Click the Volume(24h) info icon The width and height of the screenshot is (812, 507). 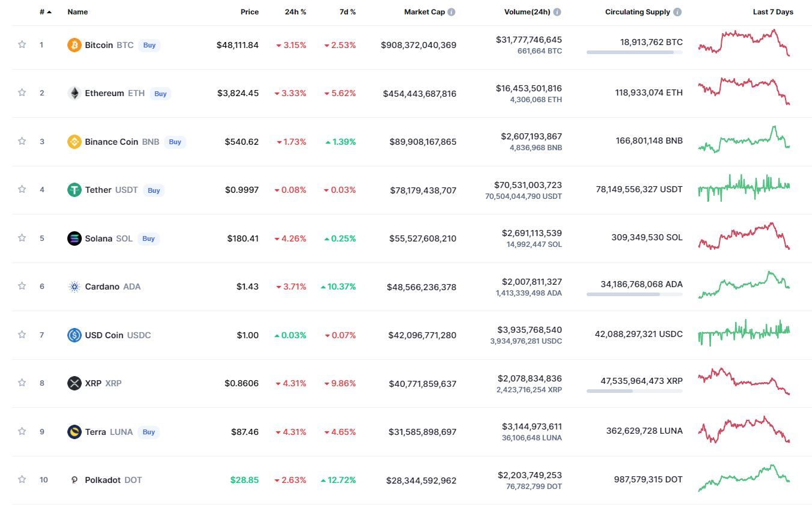pos(557,12)
